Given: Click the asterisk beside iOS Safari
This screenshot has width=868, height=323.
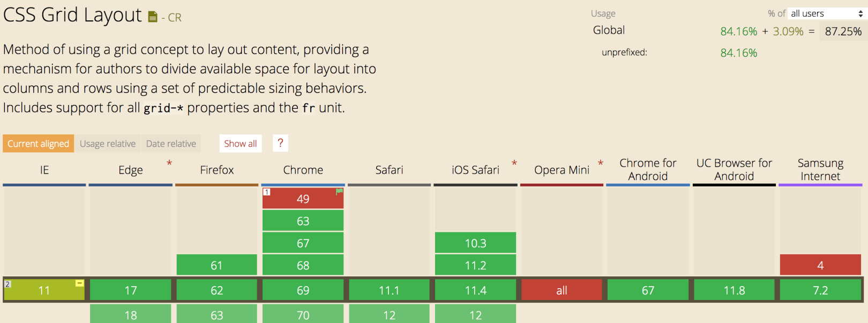Looking at the screenshot, I should 514,163.
